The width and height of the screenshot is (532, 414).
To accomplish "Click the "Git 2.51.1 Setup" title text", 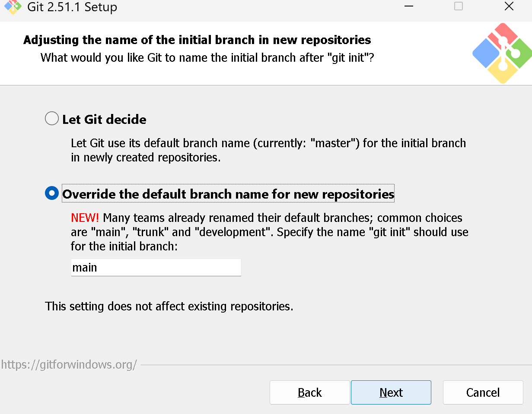I will (72, 7).
